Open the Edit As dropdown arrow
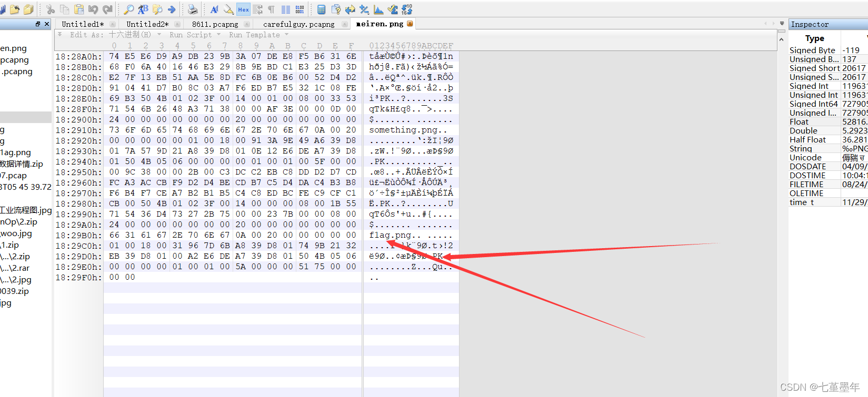 pyautogui.click(x=159, y=35)
